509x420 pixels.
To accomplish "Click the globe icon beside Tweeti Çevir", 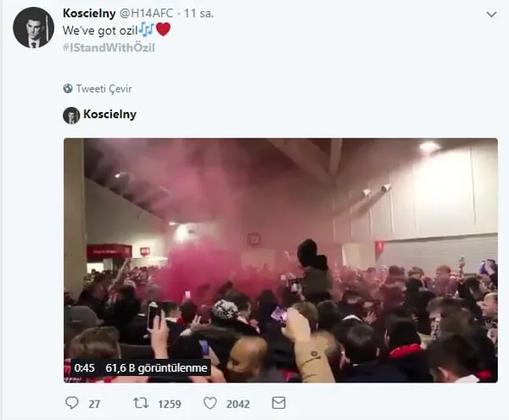I will tap(68, 88).
